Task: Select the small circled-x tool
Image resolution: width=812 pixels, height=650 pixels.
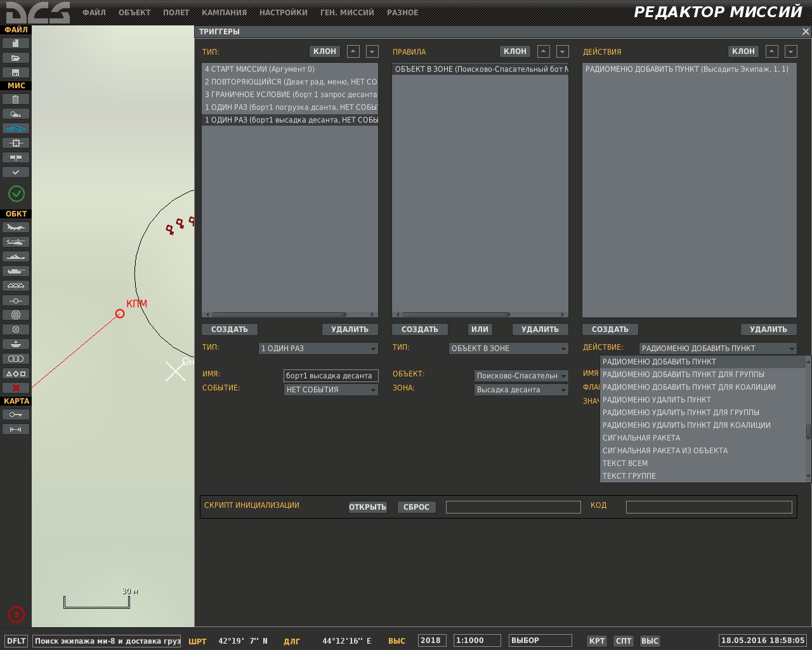Action: [16, 329]
